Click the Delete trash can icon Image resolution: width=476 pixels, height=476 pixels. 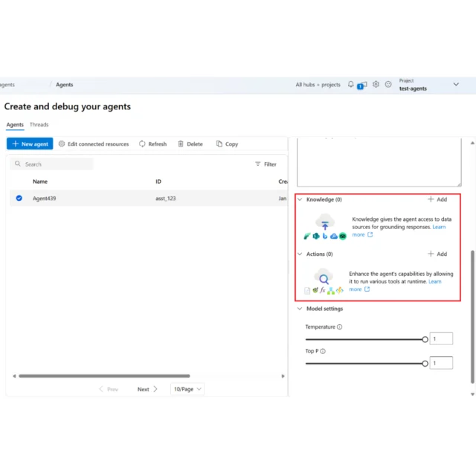pyautogui.click(x=181, y=144)
